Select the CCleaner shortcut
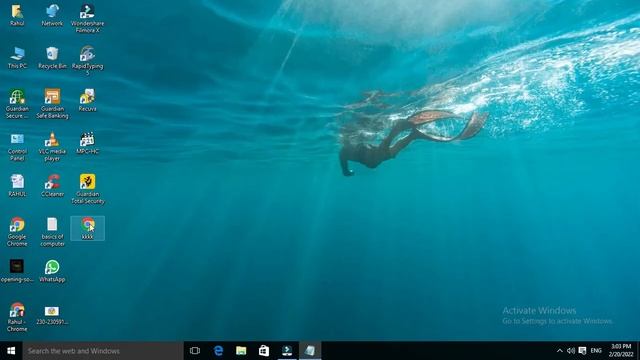This screenshot has height=360, width=640. pyautogui.click(x=52, y=186)
